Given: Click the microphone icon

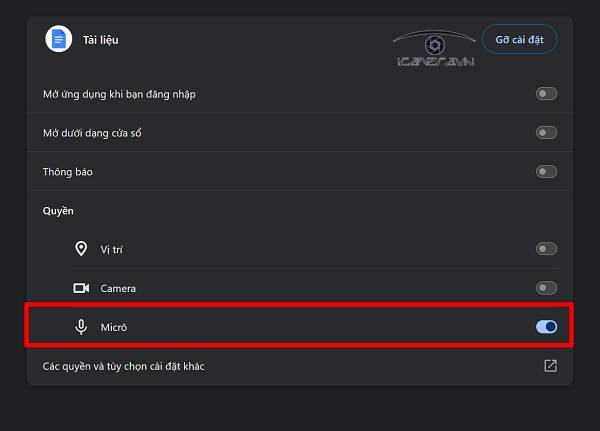Looking at the screenshot, I should 82,327.
